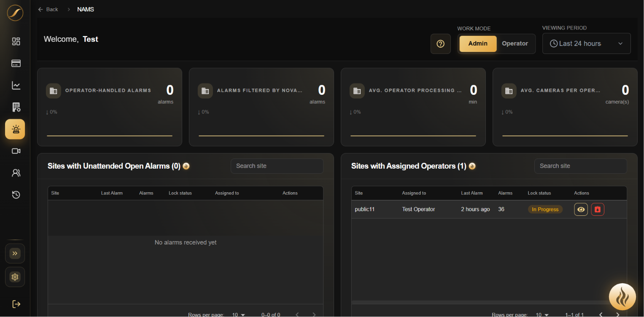Open rows per page dropdown for assigned operators
644x317 pixels.
pyautogui.click(x=542, y=314)
